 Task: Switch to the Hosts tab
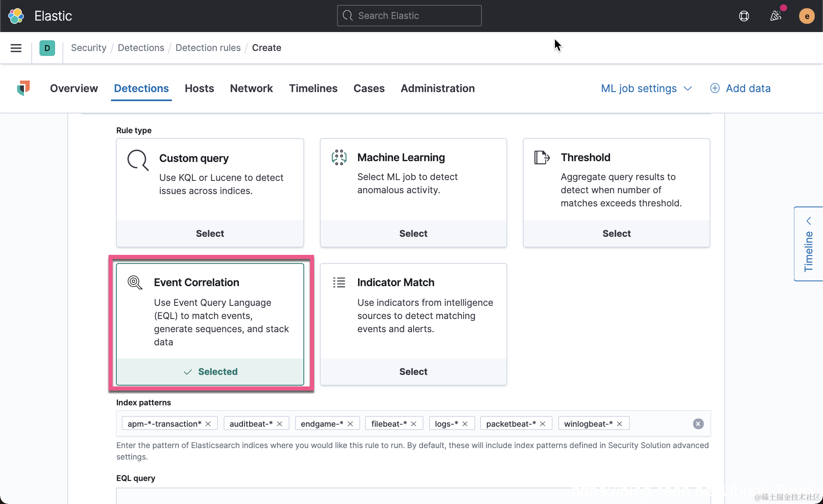tap(199, 88)
